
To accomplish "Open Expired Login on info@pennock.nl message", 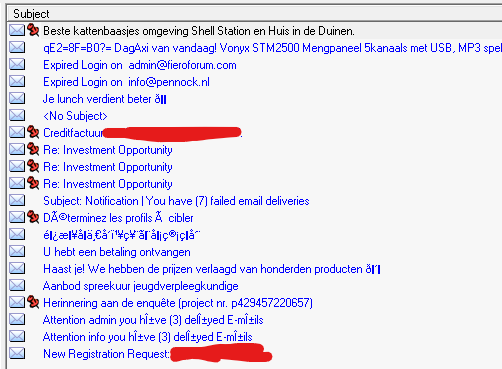I will click(126, 82).
